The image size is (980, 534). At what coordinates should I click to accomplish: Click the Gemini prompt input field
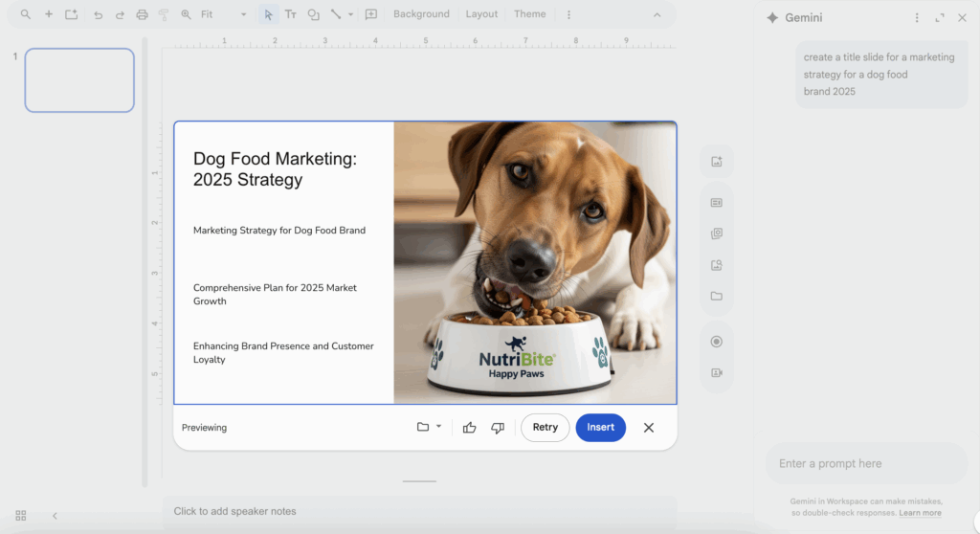tap(866, 464)
